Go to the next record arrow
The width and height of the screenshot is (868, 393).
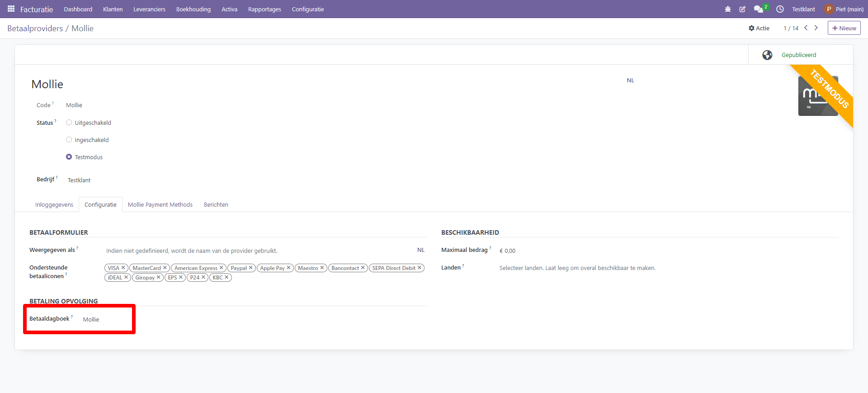point(816,28)
